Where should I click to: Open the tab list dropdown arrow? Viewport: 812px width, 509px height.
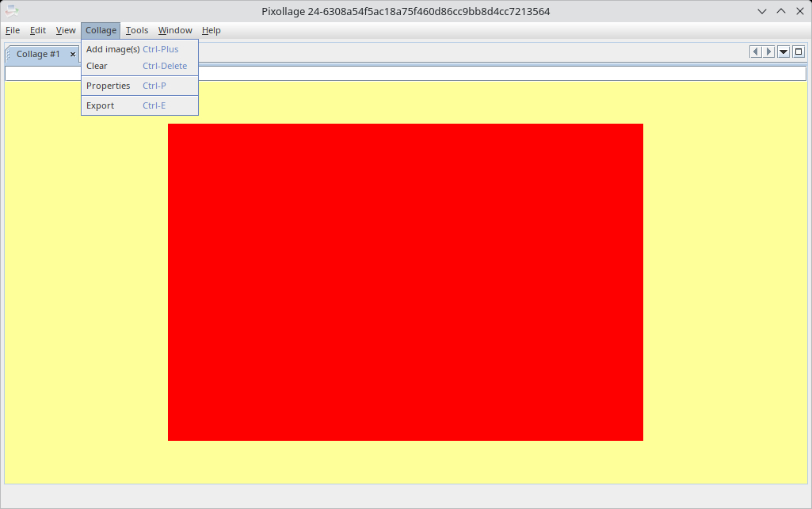coord(783,52)
